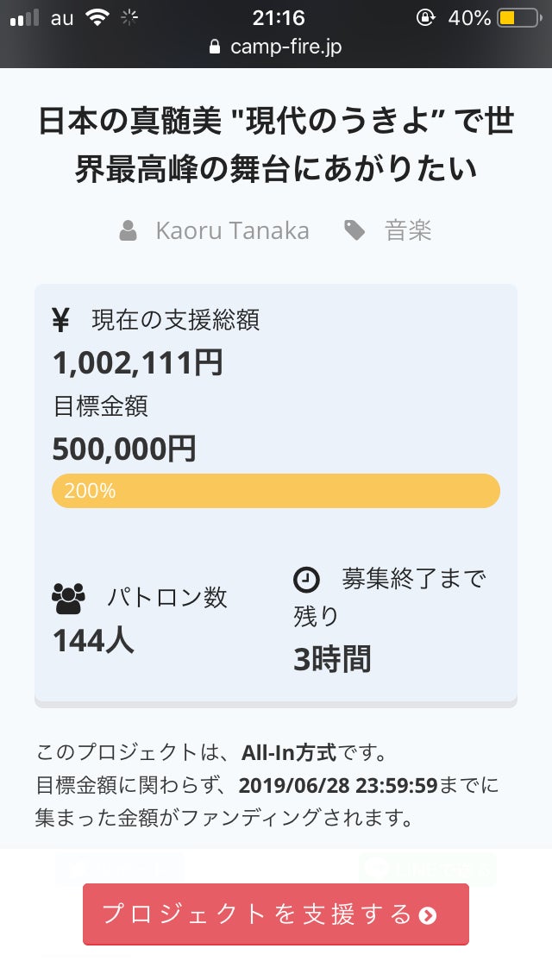This screenshot has width=552, height=980.
Task: Tap the camp-fire.jp address bar
Action: pos(285,47)
